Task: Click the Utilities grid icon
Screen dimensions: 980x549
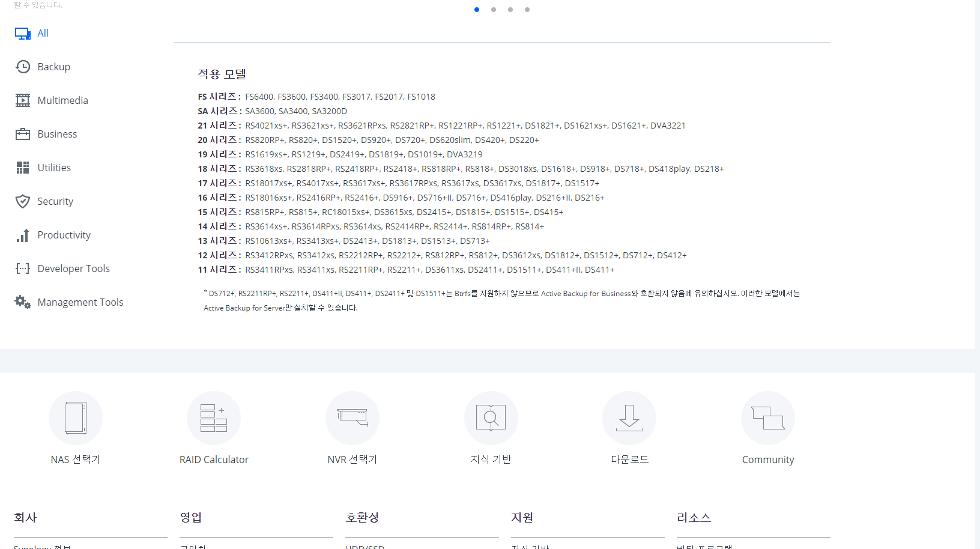Action: [23, 168]
